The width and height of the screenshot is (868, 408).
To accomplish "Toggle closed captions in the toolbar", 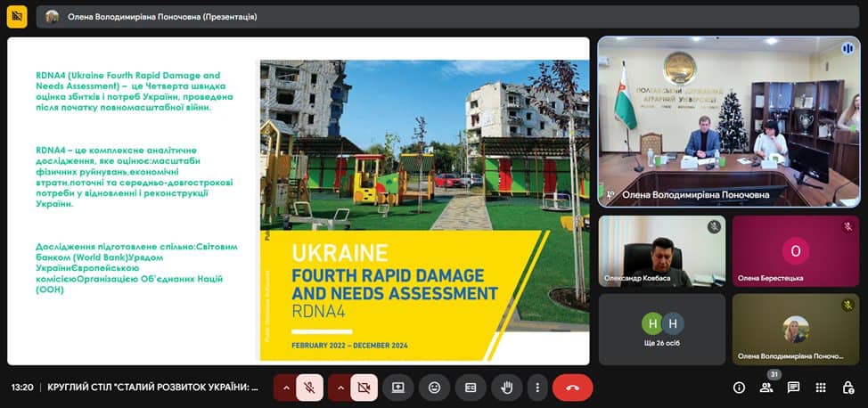I will point(471,388).
